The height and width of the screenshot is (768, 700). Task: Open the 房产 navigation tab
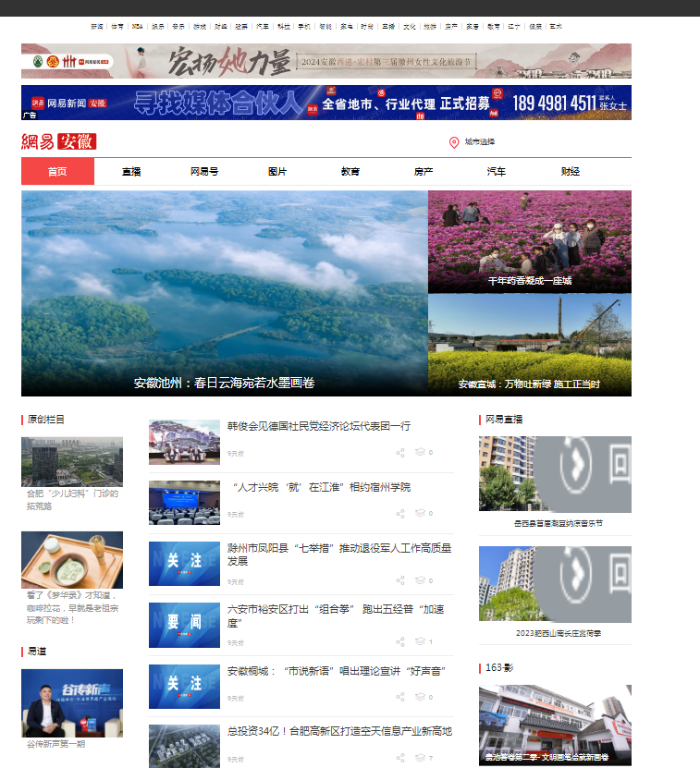click(x=423, y=171)
